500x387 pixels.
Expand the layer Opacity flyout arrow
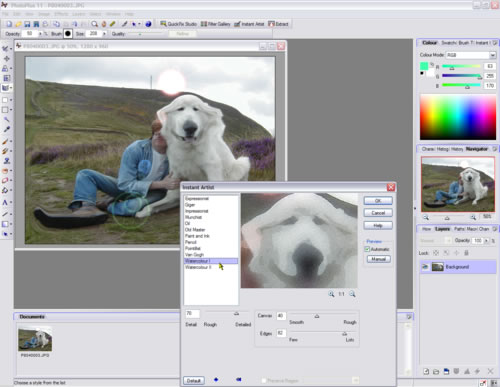(486, 240)
